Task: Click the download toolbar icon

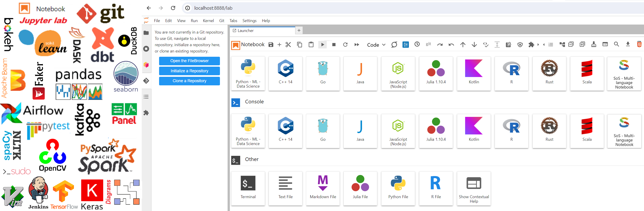Action: point(628,44)
